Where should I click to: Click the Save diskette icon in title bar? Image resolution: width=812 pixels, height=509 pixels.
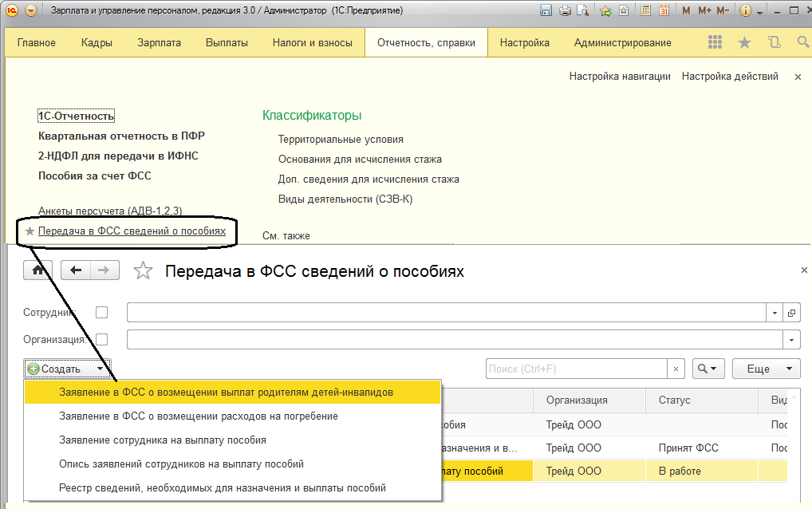(x=546, y=11)
